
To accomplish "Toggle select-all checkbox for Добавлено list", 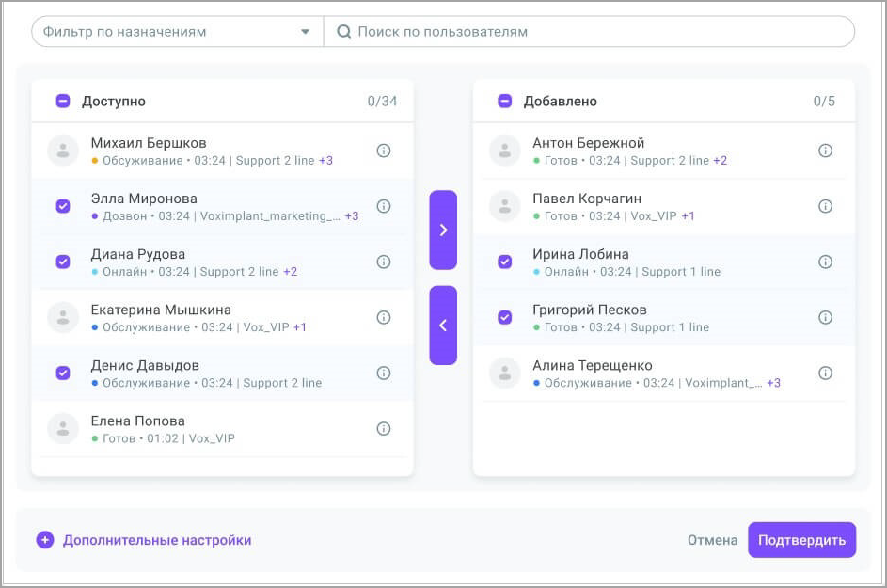I will click(505, 101).
